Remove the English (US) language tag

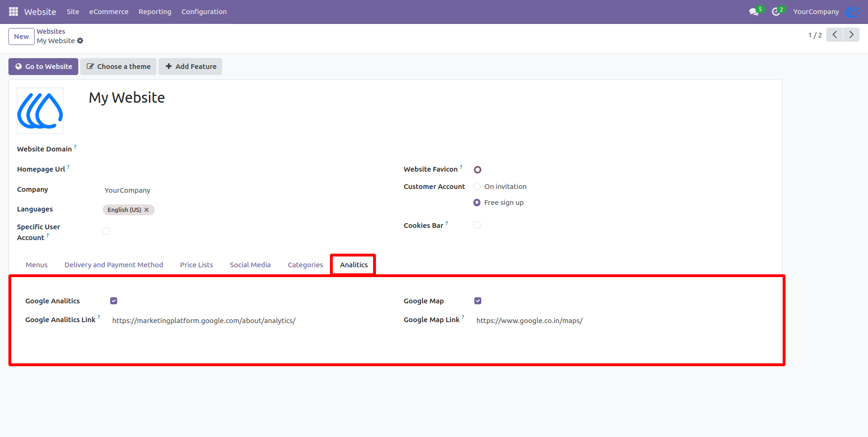pos(147,210)
